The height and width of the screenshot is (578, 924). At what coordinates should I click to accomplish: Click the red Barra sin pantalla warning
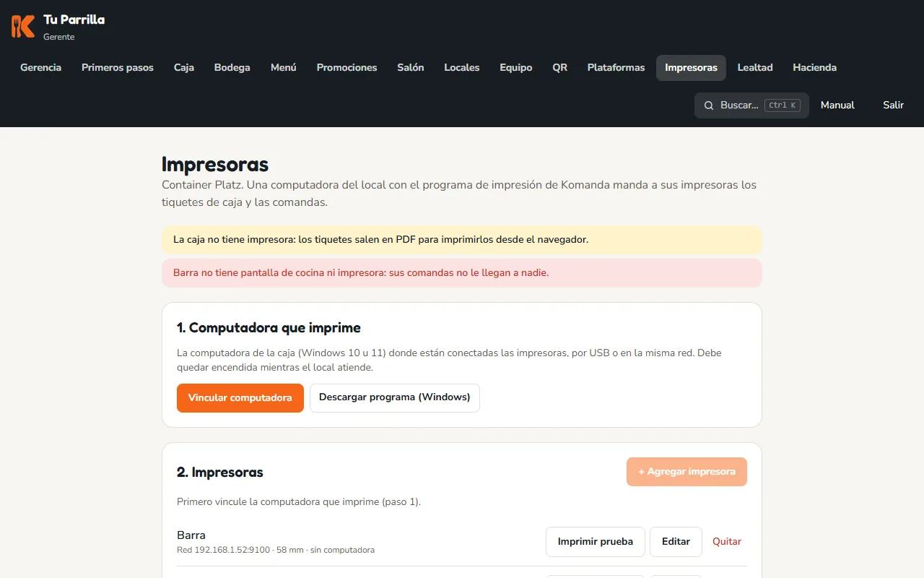coord(462,273)
